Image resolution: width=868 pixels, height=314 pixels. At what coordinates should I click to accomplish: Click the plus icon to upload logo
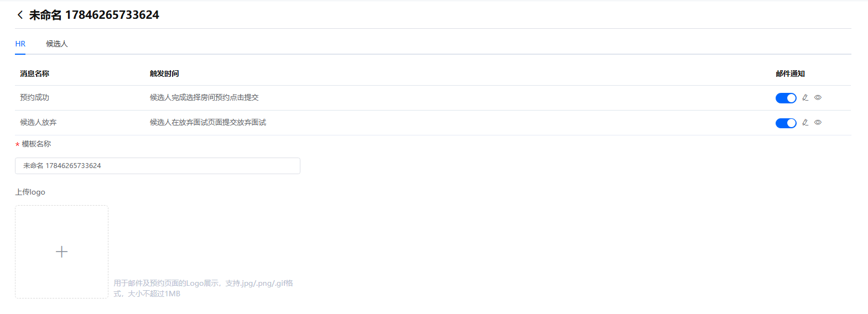(x=61, y=252)
